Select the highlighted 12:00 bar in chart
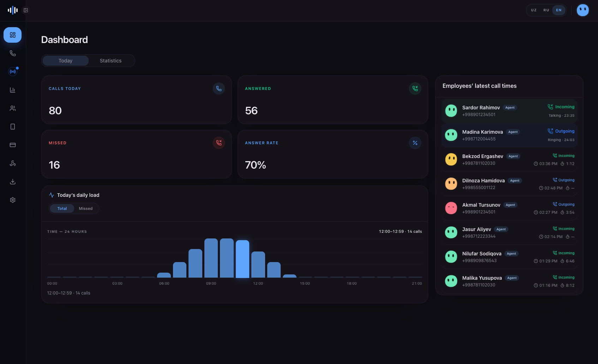 click(x=243, y=259)
